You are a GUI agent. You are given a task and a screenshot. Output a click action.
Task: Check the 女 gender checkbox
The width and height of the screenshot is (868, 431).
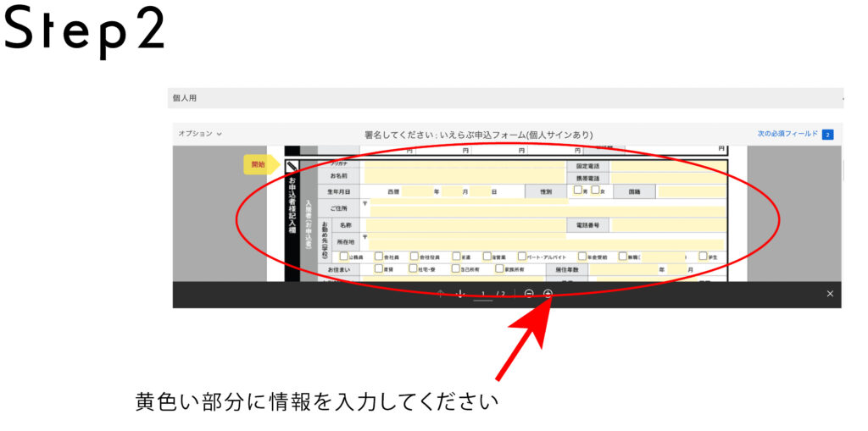[595, 191]
